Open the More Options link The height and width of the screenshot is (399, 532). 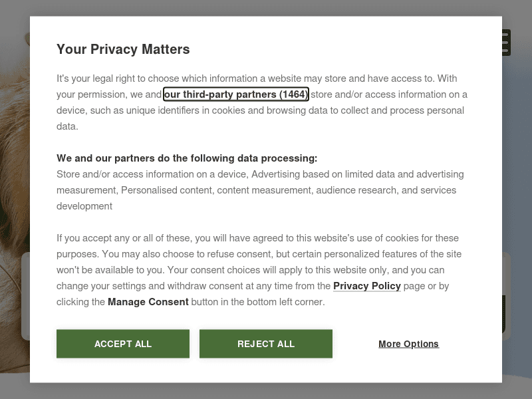tap(408, 344)
